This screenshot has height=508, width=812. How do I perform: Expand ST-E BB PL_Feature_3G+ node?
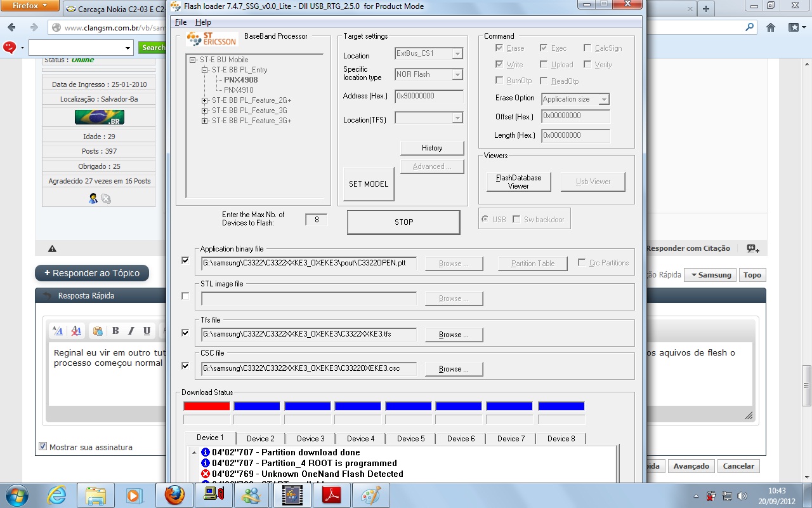pyautogui.click(x=205, y=121)
